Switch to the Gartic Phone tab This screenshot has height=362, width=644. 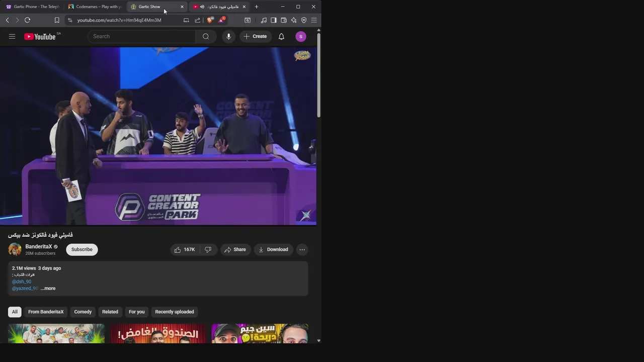32,7
